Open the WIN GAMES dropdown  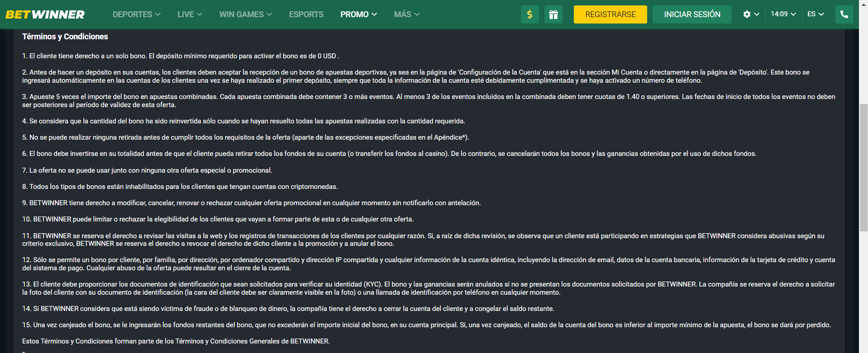[246, 14]
